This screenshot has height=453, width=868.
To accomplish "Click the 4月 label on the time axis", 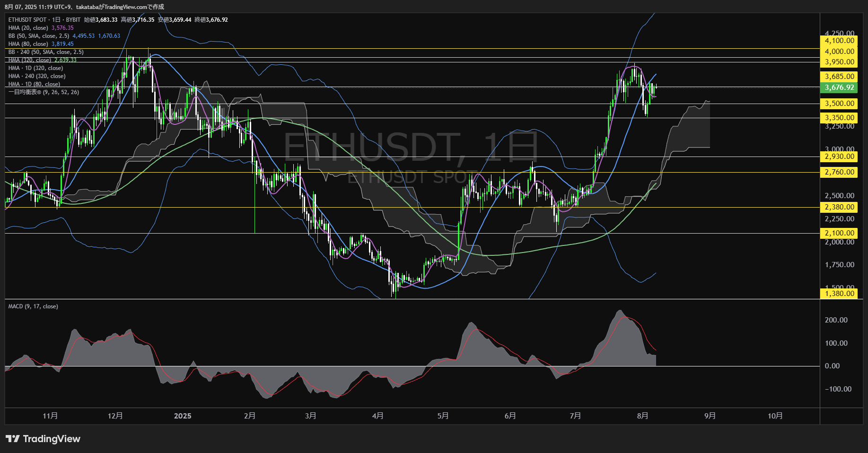I will (377, 416).
